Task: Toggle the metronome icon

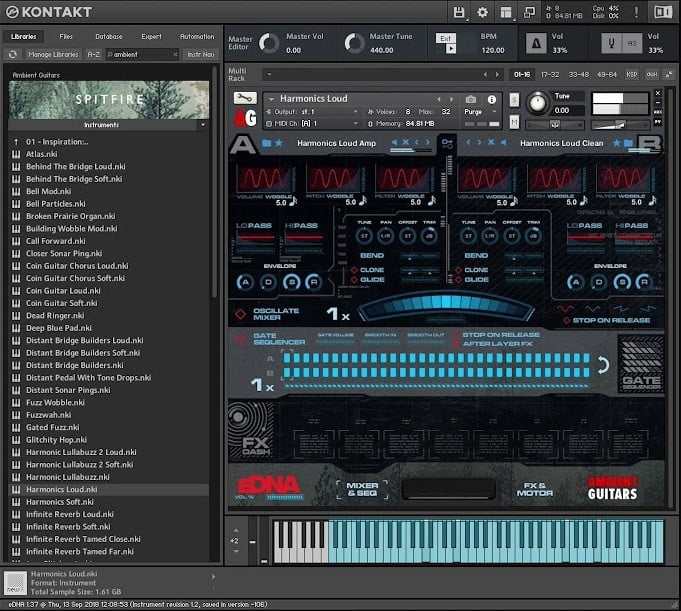Action: 536,43
